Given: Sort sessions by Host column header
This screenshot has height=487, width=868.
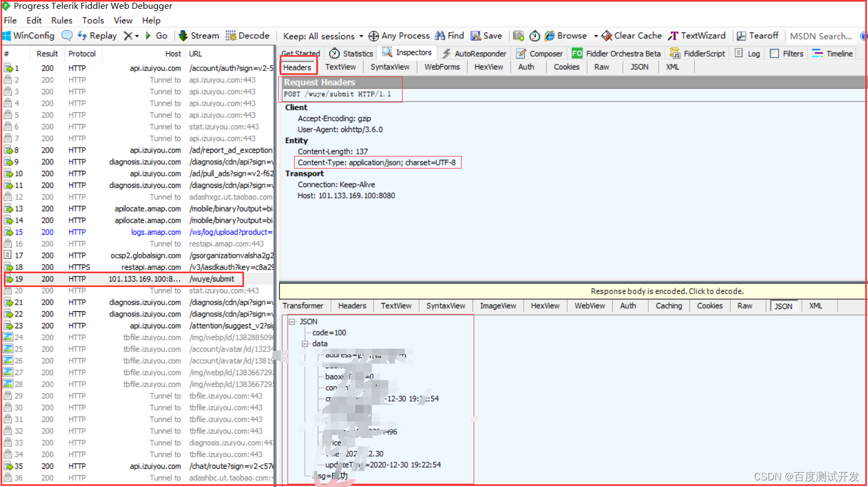Looking at the screenshot, I should coord(144,54).
